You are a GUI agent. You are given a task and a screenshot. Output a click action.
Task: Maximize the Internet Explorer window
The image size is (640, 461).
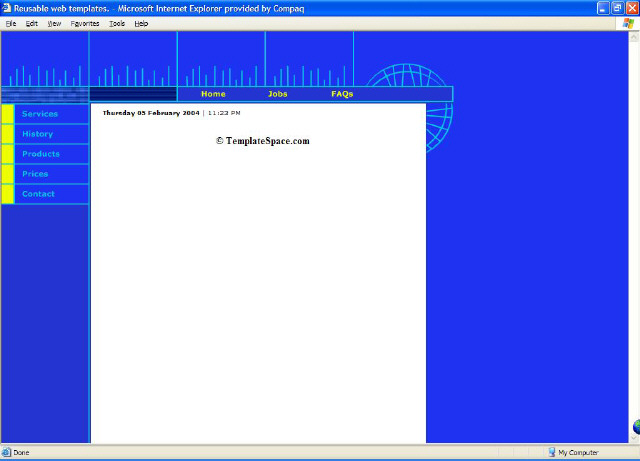[x=617, y=8]
